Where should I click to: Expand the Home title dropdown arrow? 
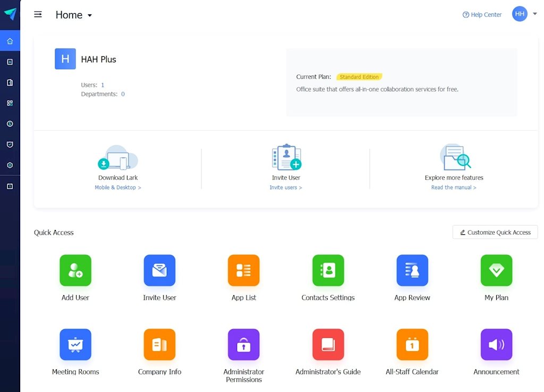tap(90, 15)
